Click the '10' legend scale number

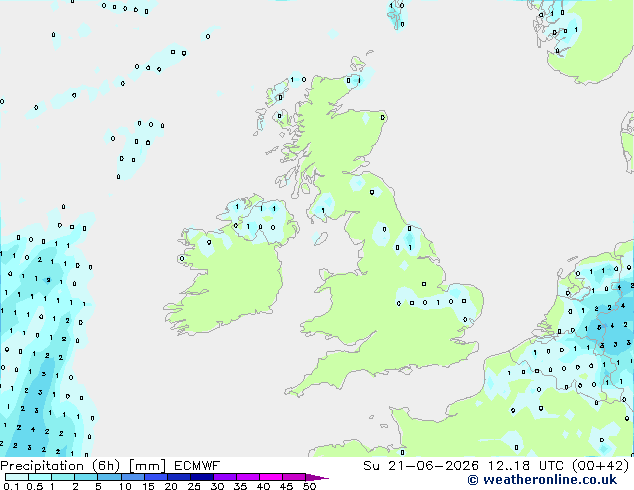[x=125, y=486]
